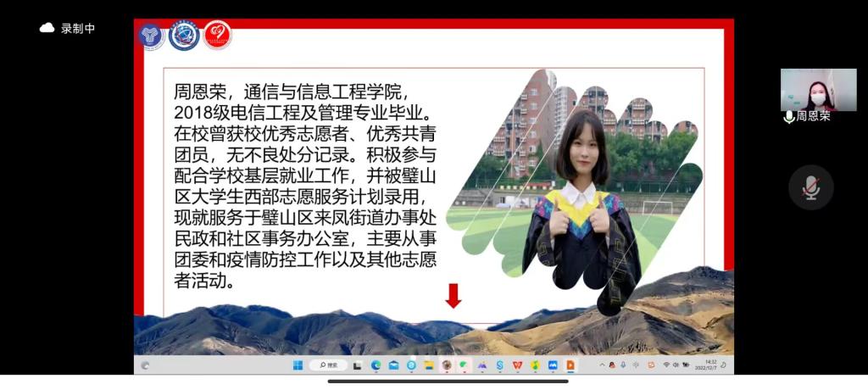The width and height of the screenshot is (868, 390).
Task: Open the QQ penguin tray icon
Action: coord(612,365)
